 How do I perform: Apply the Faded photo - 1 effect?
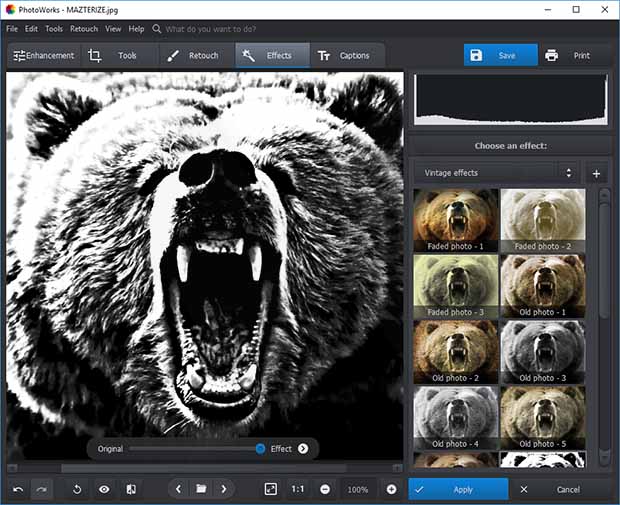[x=456, y=220]
